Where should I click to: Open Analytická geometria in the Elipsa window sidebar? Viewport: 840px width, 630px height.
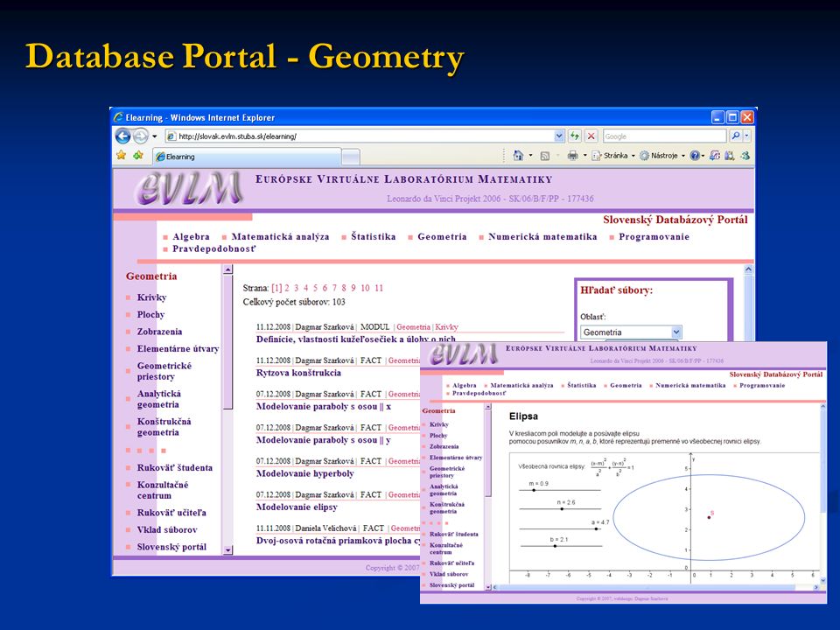444,490
